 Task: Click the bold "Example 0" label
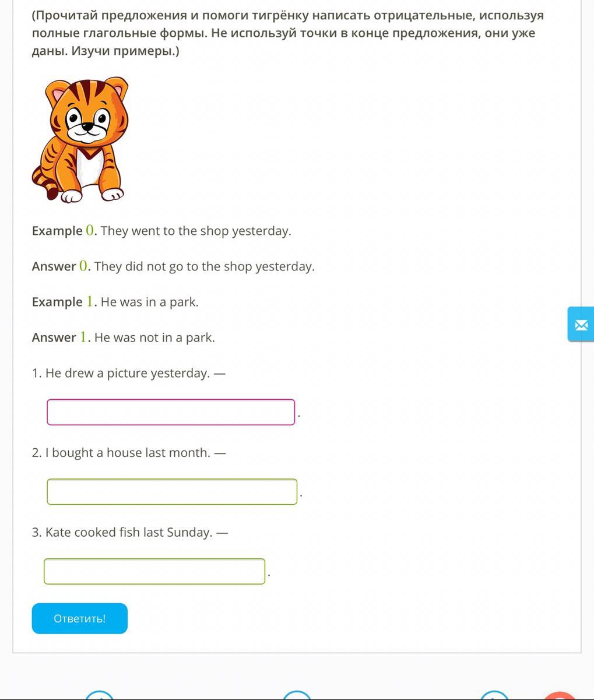click(63, 231)
